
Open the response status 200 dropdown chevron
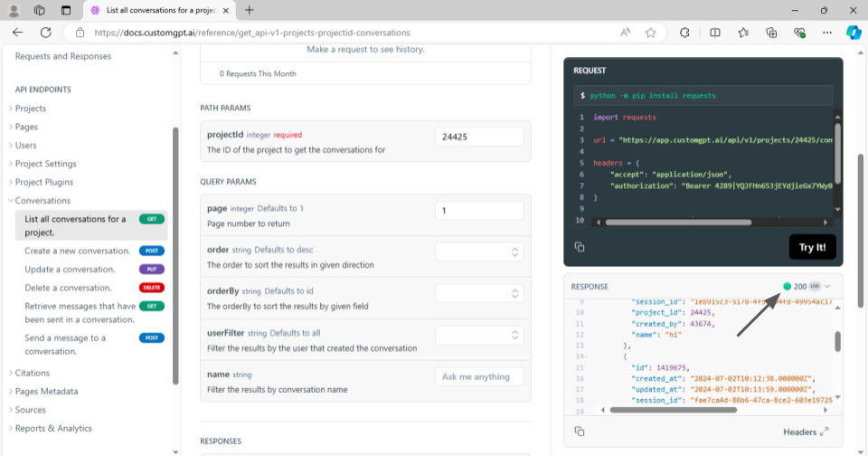pos(827,287)
